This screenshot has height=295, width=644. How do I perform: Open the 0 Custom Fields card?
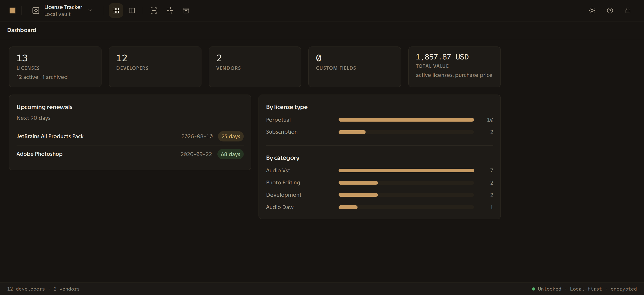(354, 67)
